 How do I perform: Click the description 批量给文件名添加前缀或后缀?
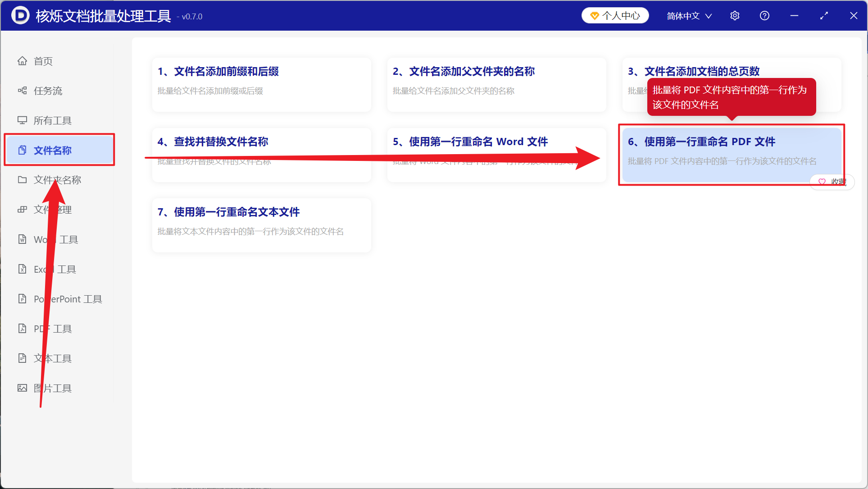(x=210, y=91)
